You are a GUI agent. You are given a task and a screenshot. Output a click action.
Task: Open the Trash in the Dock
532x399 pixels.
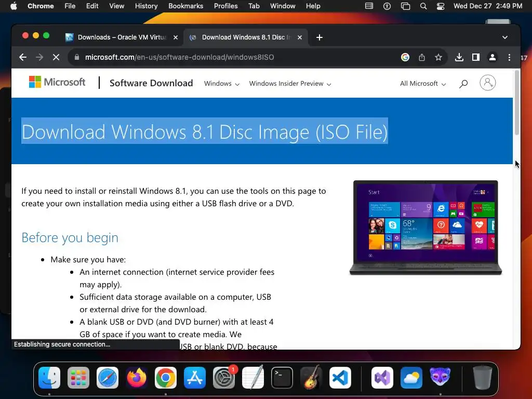click(x=483, y=377)
